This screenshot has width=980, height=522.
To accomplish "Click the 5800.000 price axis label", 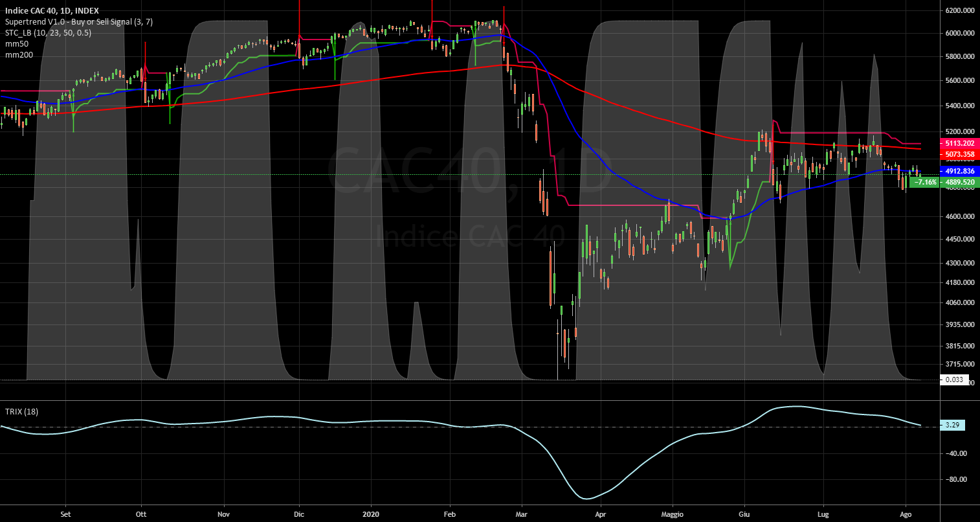I will [x=960, y=56].
